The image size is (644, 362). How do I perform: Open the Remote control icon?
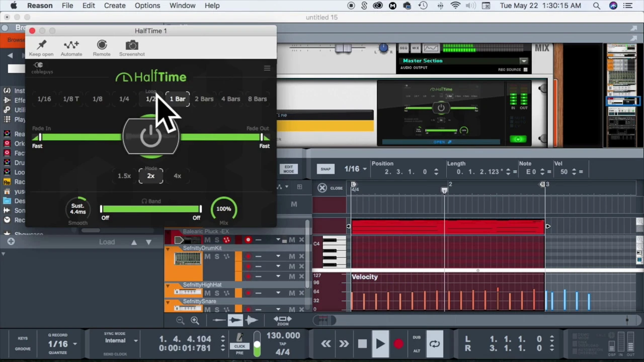point(102,45)
